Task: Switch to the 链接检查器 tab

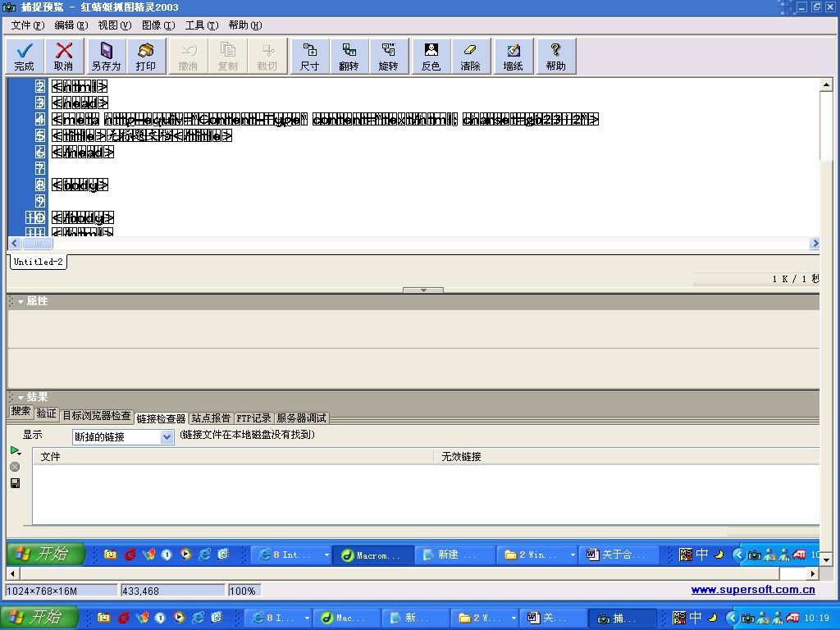Action: coord(161,418)
